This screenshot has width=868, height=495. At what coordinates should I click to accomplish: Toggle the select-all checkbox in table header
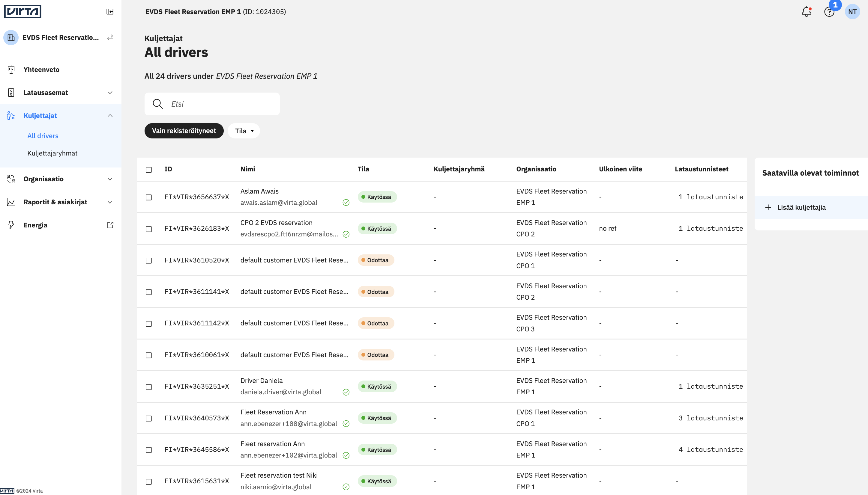pyautogui.click(x=149, y=170)
